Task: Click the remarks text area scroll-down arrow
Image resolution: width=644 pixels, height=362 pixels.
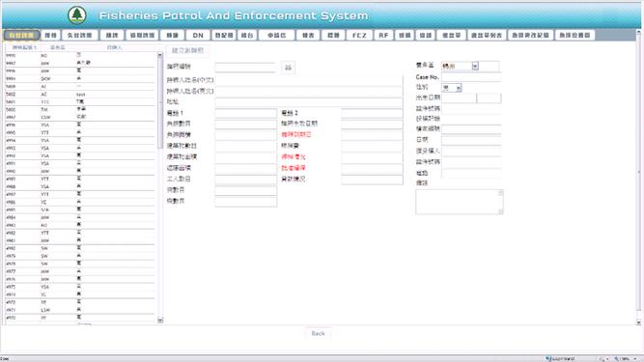Action: pyautogui.click(x=500, y=211)
